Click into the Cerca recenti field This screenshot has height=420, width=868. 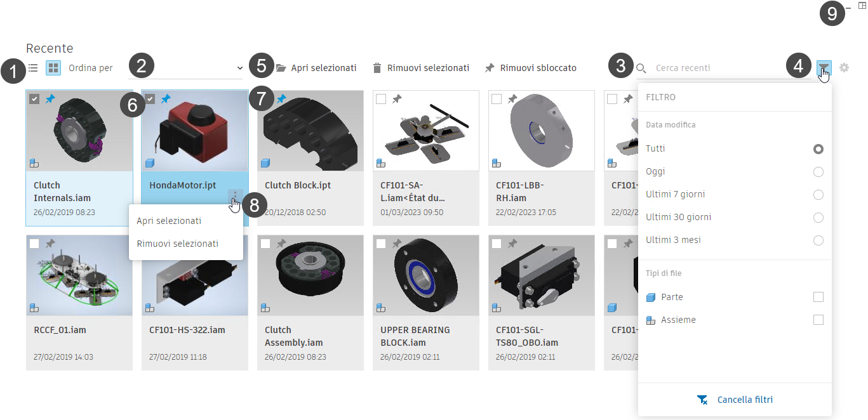click(x=718, y=68)
